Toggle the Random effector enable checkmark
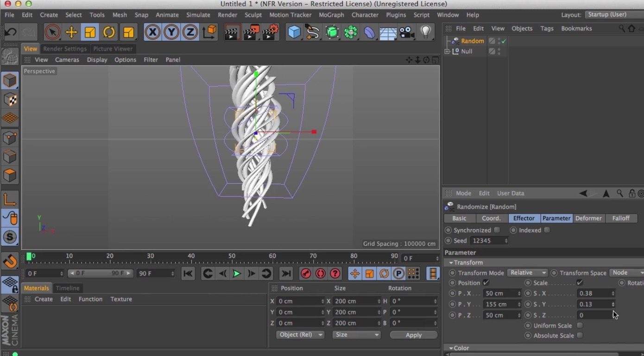 pos(504,41)
